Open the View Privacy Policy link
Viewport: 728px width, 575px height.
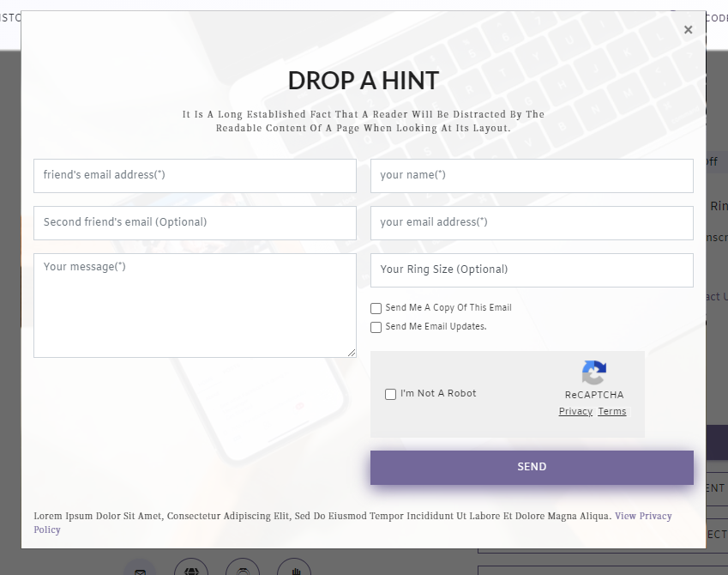click(x=643, y=517)
